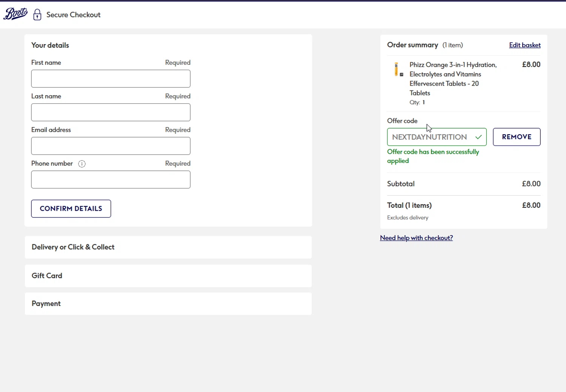Click the Excludes delivery note
Screen dimensions: 566x392
408,217
